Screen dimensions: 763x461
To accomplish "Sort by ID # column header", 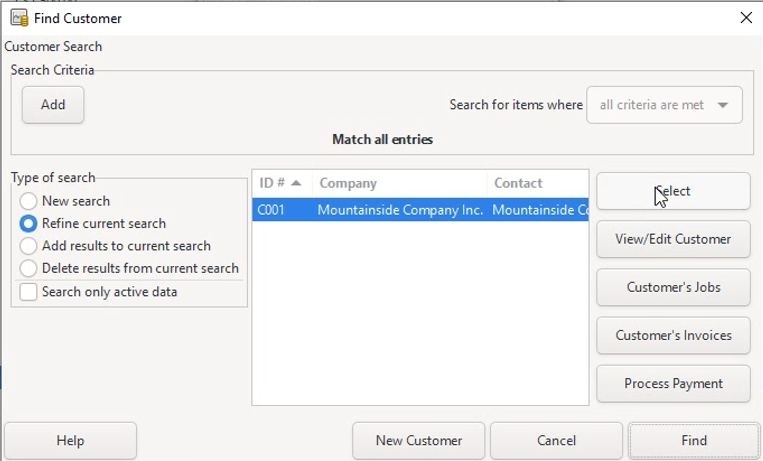I will (280, 183).
